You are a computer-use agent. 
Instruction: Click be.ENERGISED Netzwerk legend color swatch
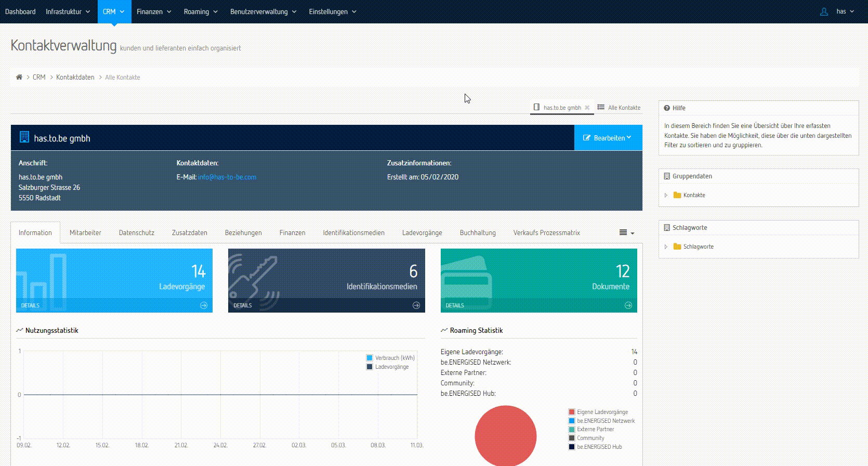coord(572,421)
